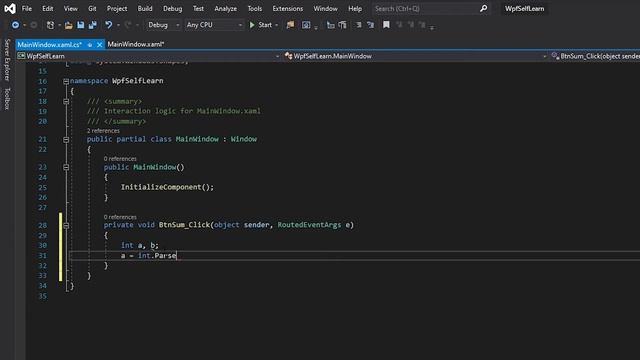Click the '2 references' CodeLens link
Viewport: 640px width, 360px height.
(x=103, y=131)
